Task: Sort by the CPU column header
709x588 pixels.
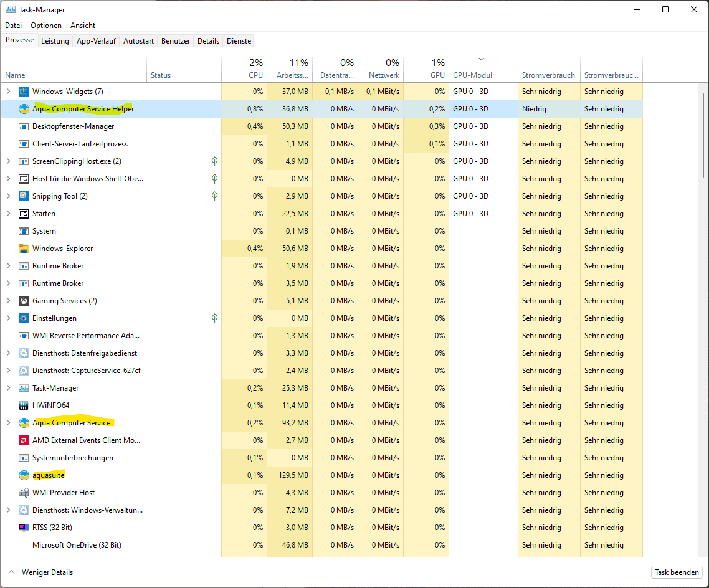Action: tap(244, 69)
